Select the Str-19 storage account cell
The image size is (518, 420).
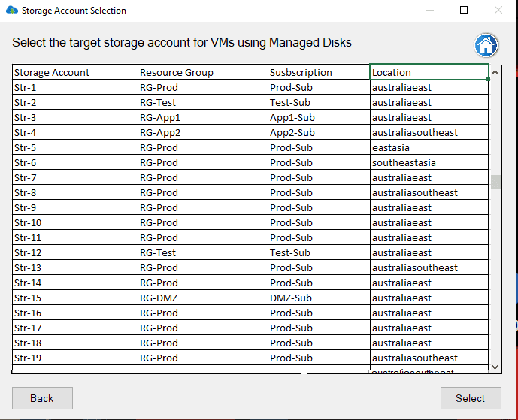pyautogui.click(x=75, y=358)
